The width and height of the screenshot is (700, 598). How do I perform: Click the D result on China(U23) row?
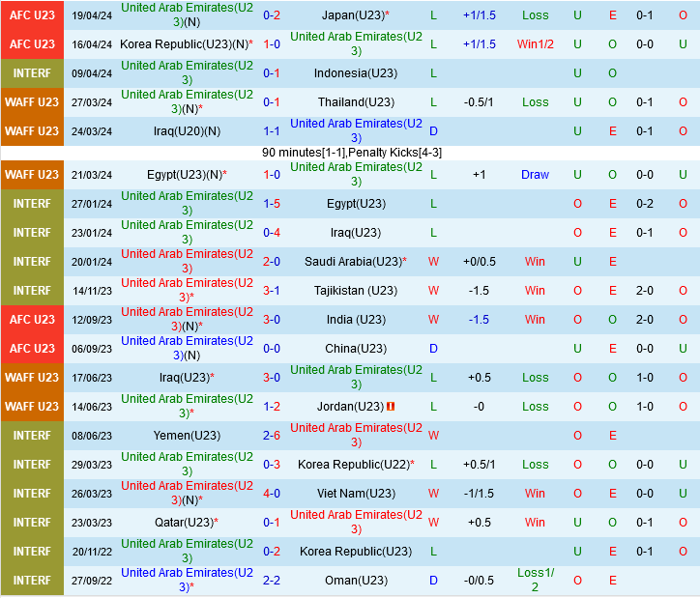click(433, 349)
